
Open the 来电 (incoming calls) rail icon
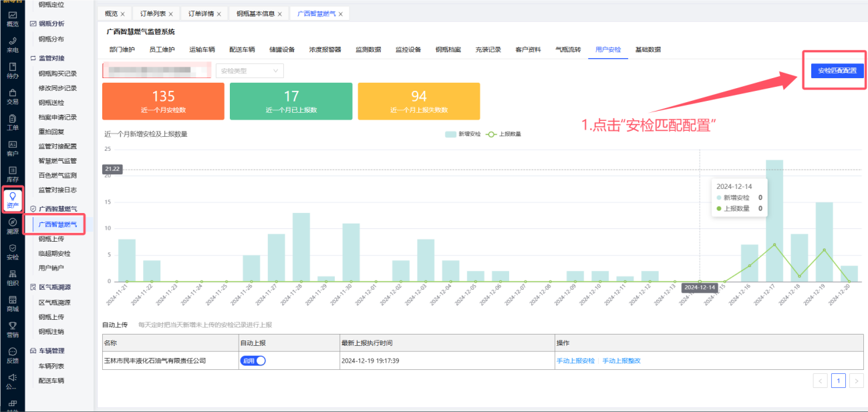click(x=12, y=44)
